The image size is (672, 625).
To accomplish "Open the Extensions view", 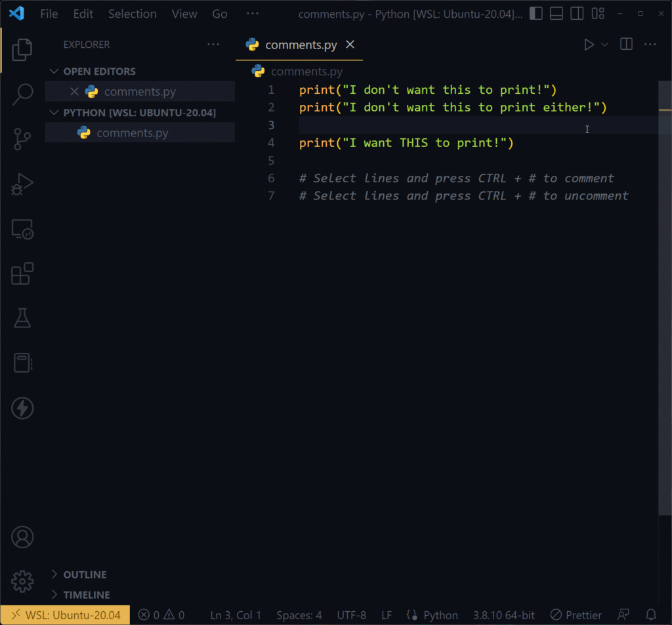I will tap(22, 273).
